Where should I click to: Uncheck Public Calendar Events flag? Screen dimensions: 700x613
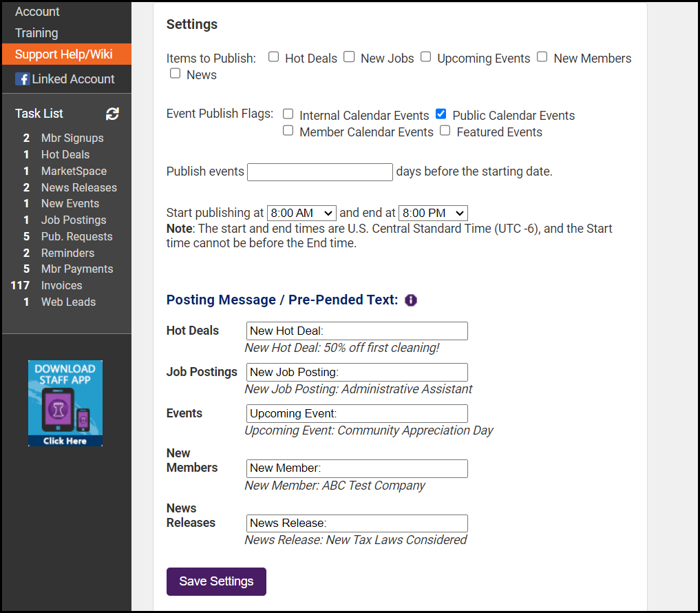click(441, 114)
